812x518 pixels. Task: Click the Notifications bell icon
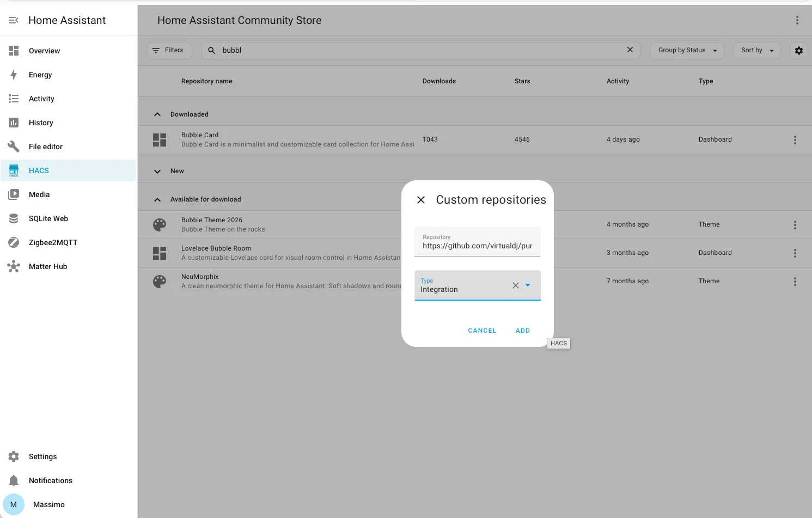click(x=14, y=480)
